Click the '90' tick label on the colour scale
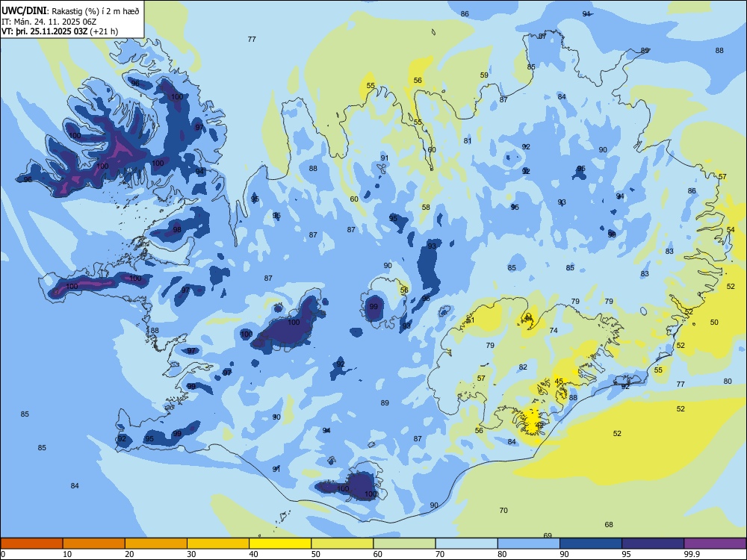Viewport: 747px width, 560px height. (564, 554)
